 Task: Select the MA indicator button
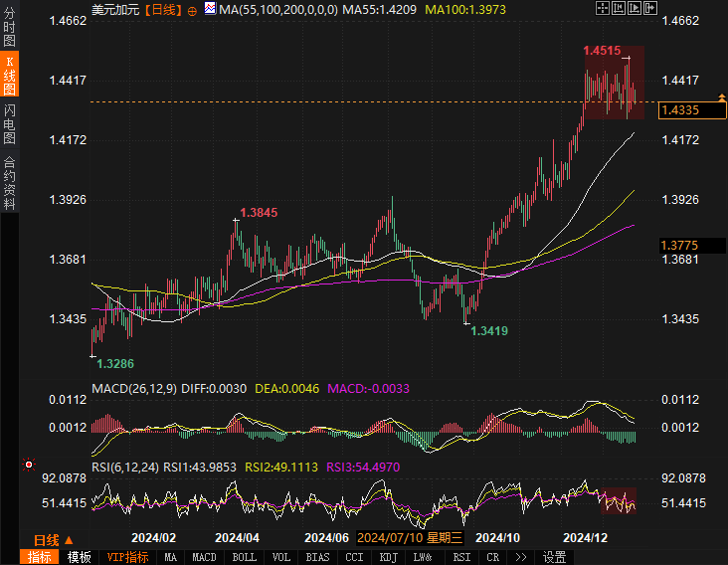(x=171, y=557)
